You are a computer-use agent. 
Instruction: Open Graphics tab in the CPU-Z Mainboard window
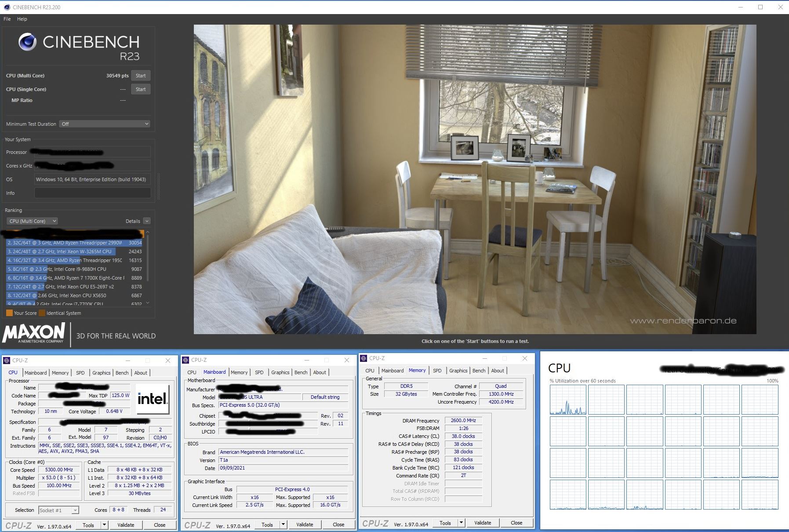tap(280, 372)
